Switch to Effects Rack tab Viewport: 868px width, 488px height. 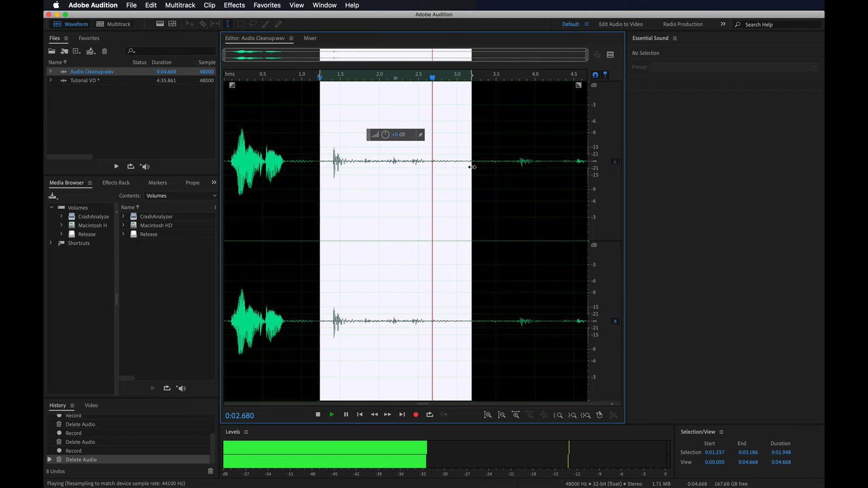116,183
